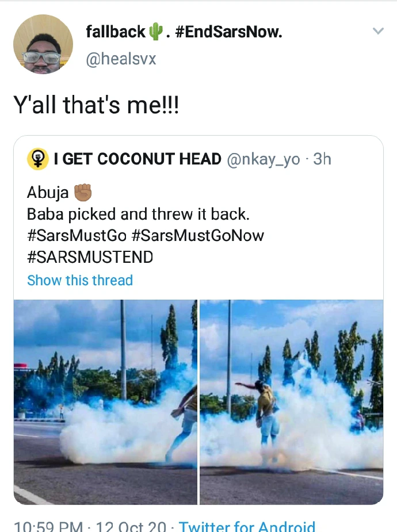Click fallback's profile avatar photo
Screen dimensions: 397x532
pyautogui.click(x=43, y=45)
